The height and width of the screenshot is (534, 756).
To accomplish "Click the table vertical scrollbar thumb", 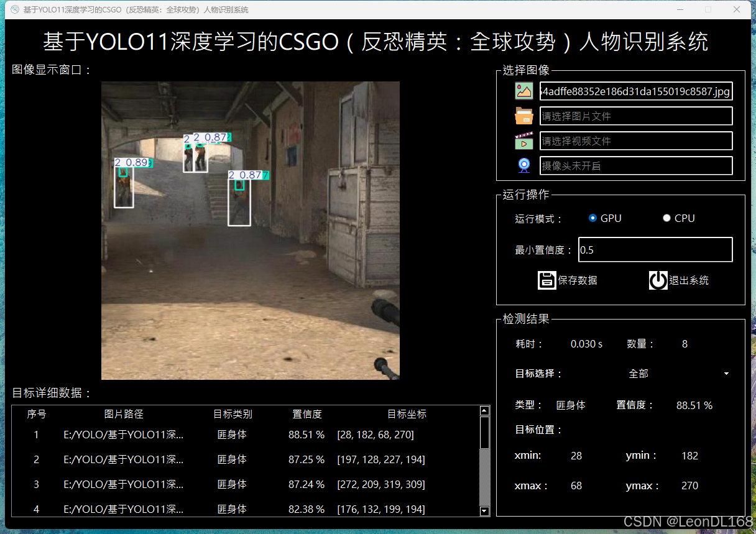I will click(485, 432).
